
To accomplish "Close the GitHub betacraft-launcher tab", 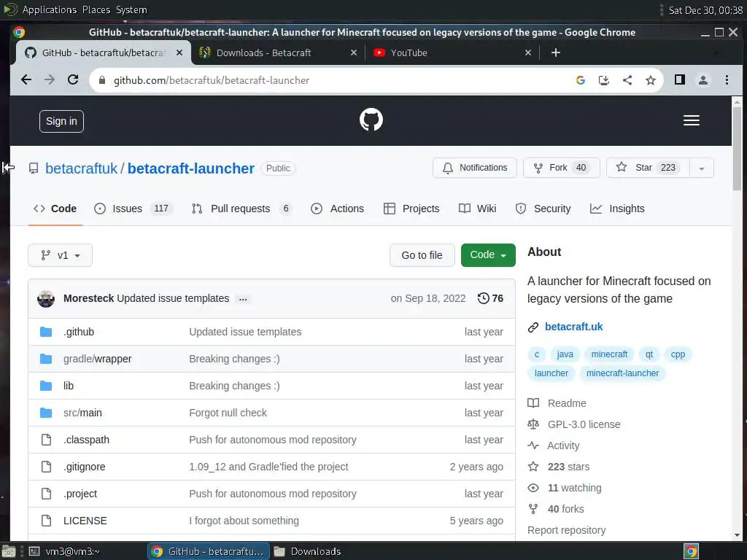I will pyautogui.click(x=179, y=52).
